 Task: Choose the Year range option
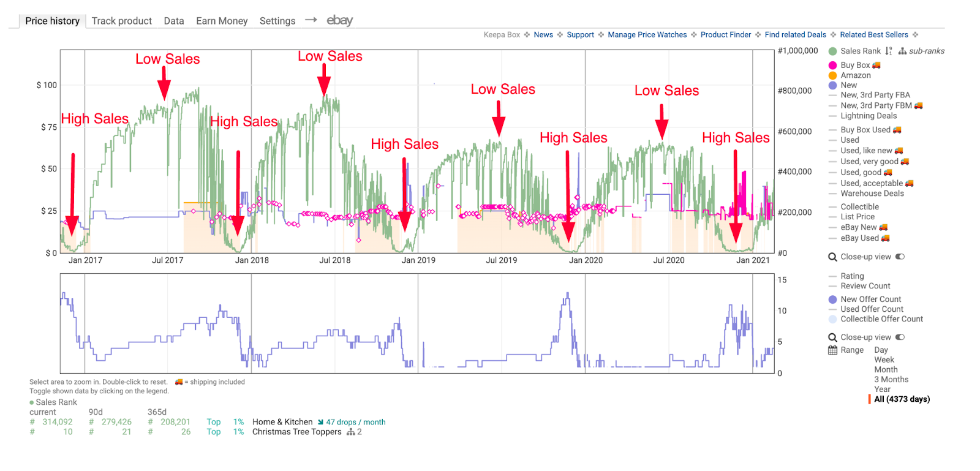tap(882, 390)
